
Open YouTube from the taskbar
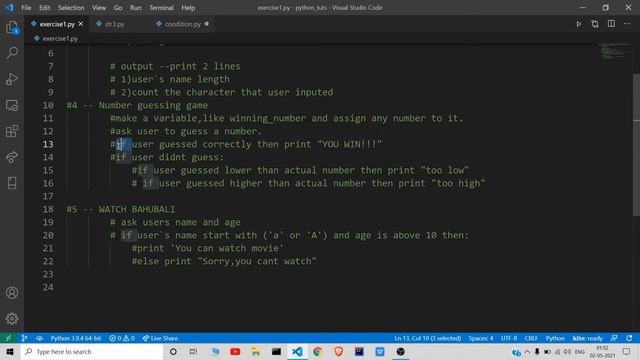pos(235,351)
